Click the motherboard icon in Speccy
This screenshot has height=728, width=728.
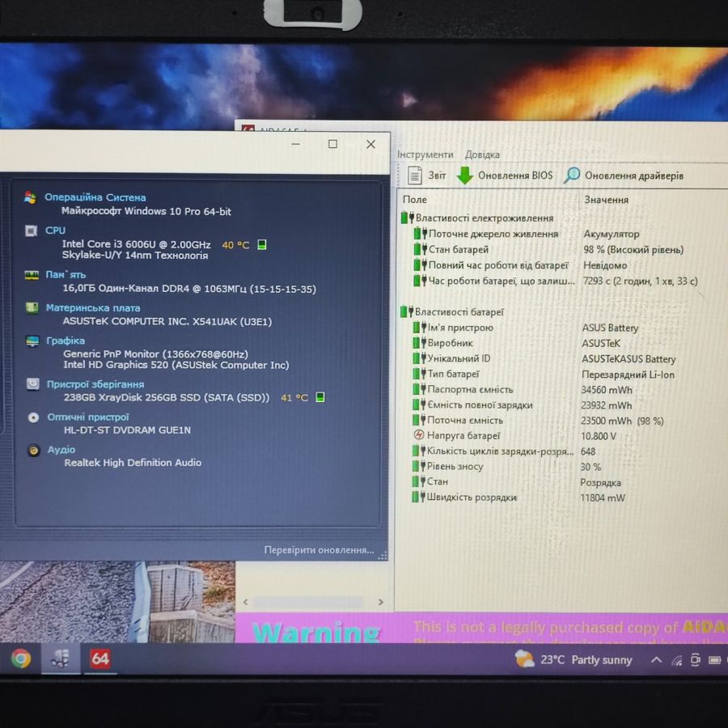point(32,308)
